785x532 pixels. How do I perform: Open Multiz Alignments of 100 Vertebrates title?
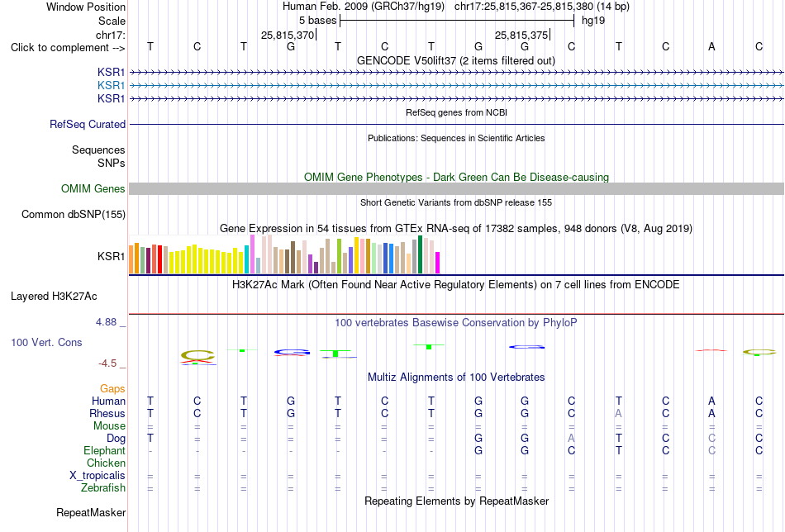click(456, 378)
